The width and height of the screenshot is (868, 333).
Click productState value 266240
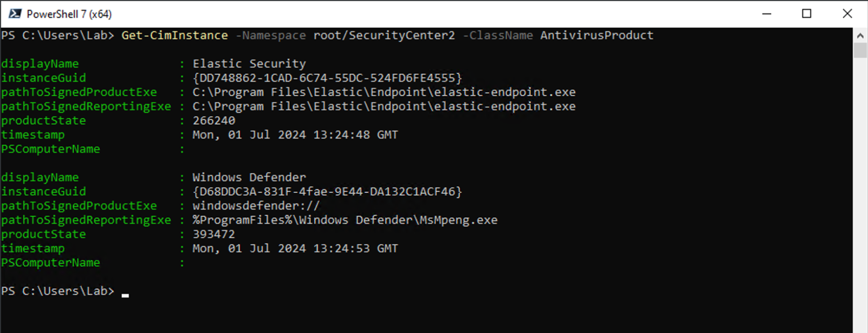pyautogui.click(x=214, y=121)
